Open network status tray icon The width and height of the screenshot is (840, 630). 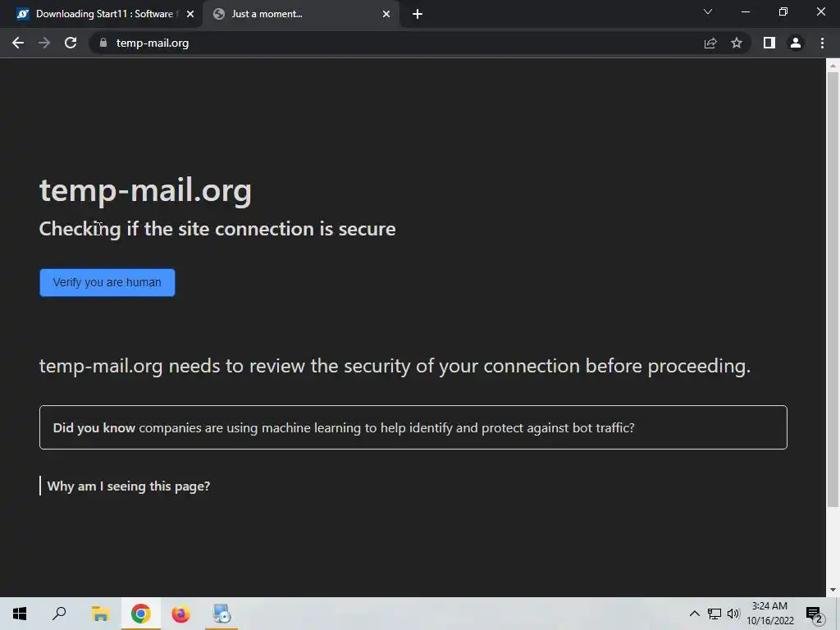click(714, 614)
